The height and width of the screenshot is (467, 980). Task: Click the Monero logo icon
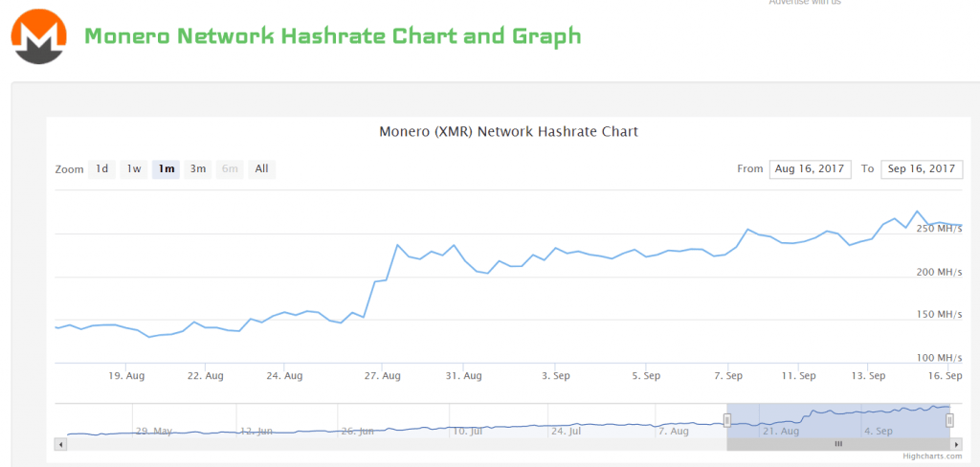point(39,35)
